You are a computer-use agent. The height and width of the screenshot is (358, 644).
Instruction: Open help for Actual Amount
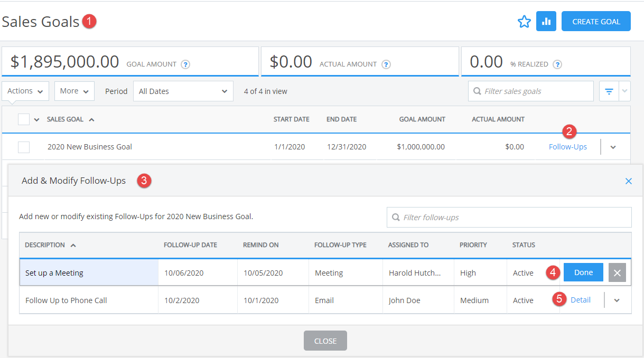click(x=386, y=64)
